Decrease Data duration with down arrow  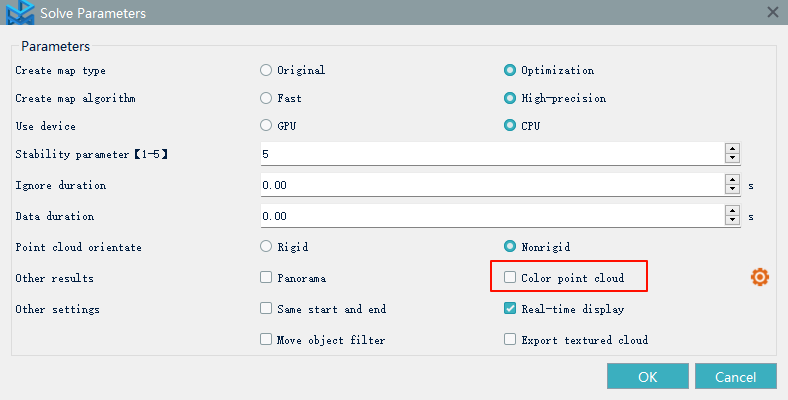coord(732,221)
